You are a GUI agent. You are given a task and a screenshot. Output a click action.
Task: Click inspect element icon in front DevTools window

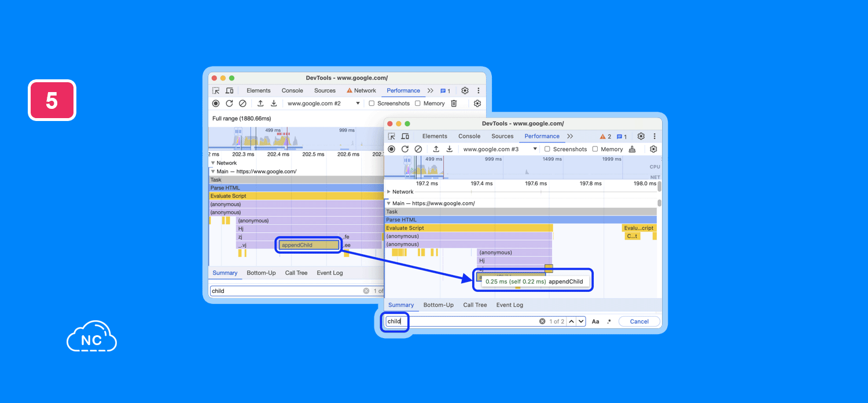(392, 137)
